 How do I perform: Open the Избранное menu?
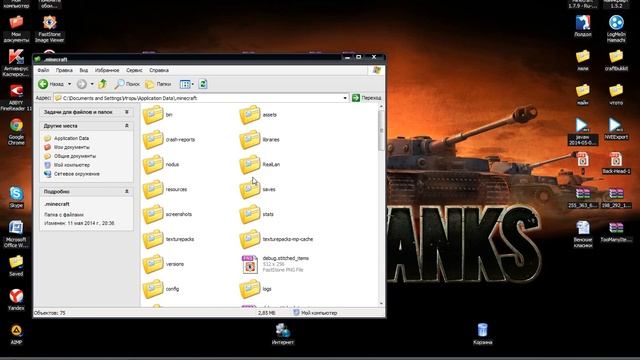(x=107, y=70)
